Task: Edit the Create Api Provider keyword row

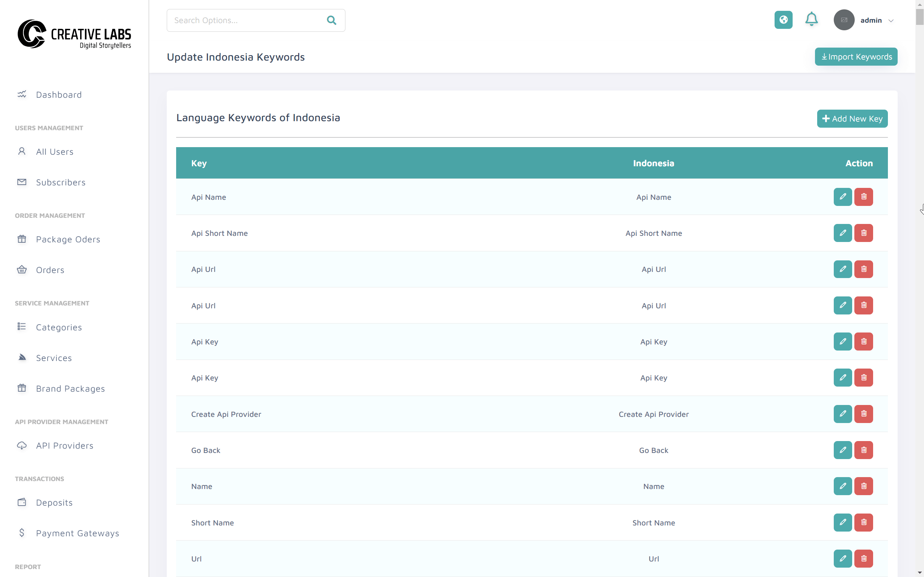Action: [x=843, y=414]
